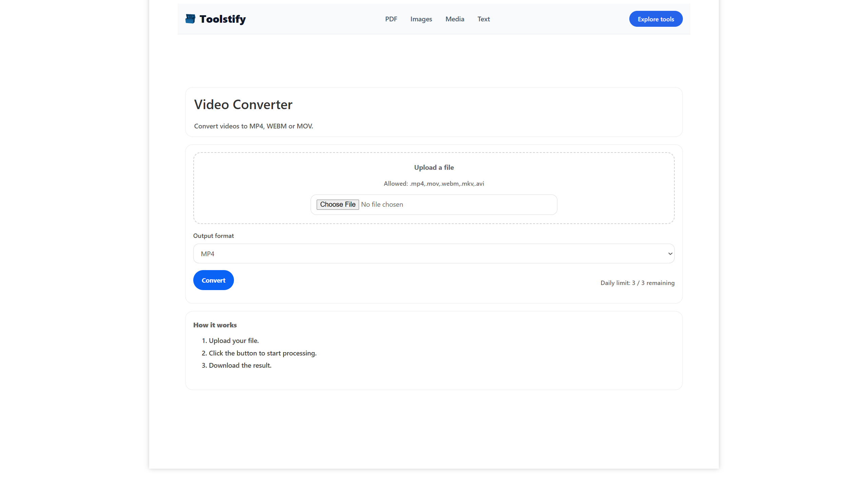
Task: Click the Explore tools button
Action: pos(655,19)
